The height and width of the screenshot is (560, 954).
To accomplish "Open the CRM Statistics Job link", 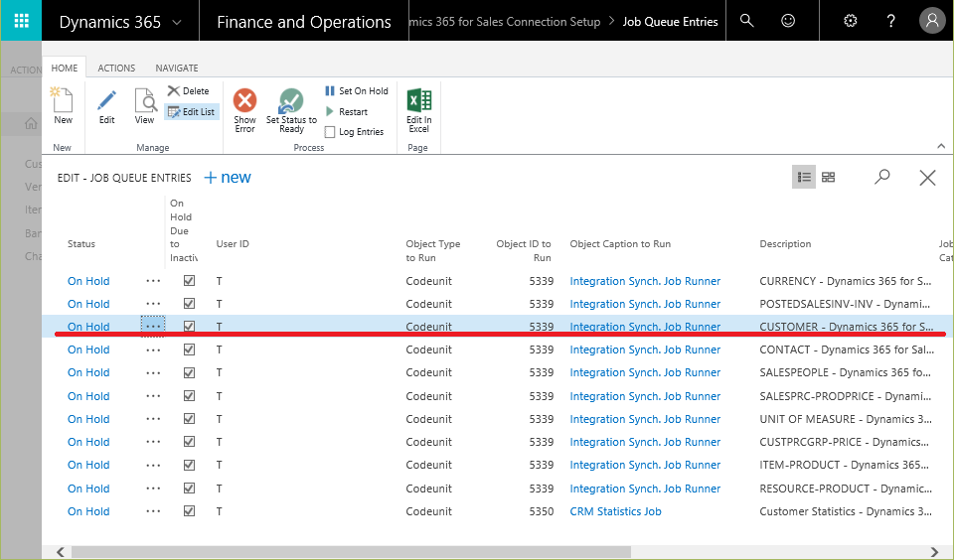I will (x=615, y=511).
